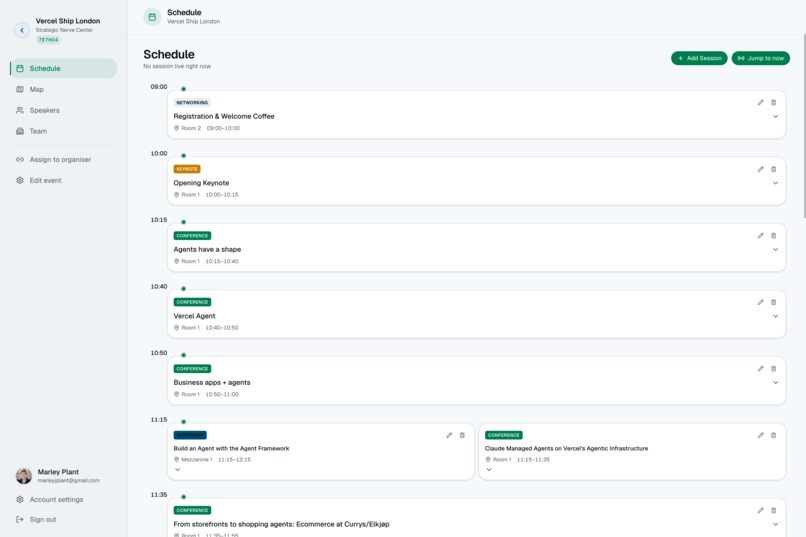Expand the Opening Keynote details
The image size is (806, 537).
click(x=775, y=183)
